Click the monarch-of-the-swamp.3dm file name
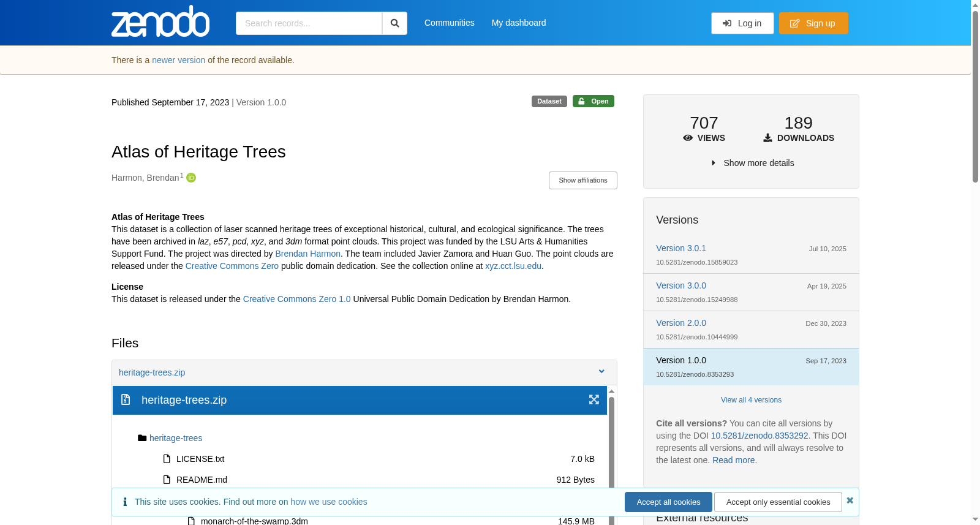 pos(254,521)
